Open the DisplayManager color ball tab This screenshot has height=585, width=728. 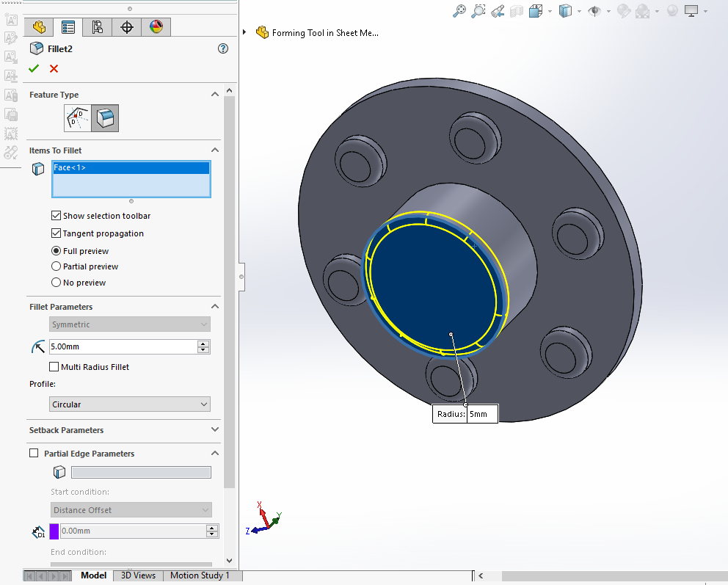pyautogui.click(x=156, y=27)
